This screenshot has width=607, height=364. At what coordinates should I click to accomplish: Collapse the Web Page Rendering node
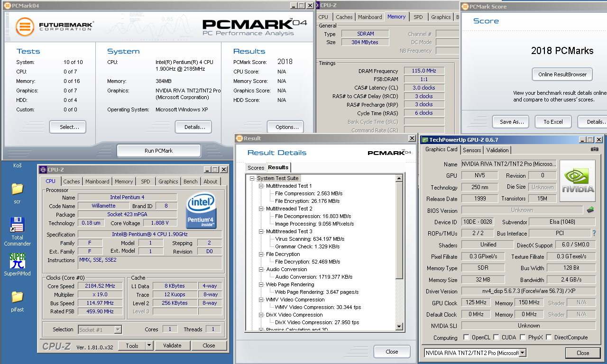[x=261, y=285]
